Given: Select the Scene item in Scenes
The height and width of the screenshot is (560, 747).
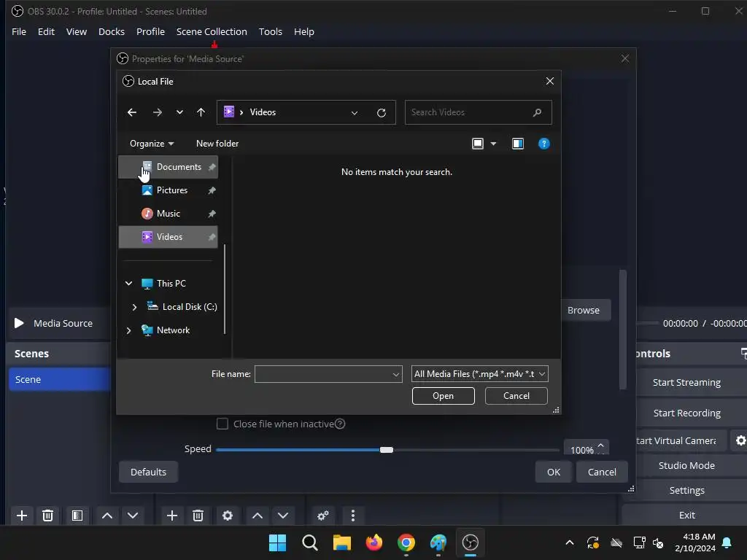Looking at the screenshot, I should click(x=60, y=379).
